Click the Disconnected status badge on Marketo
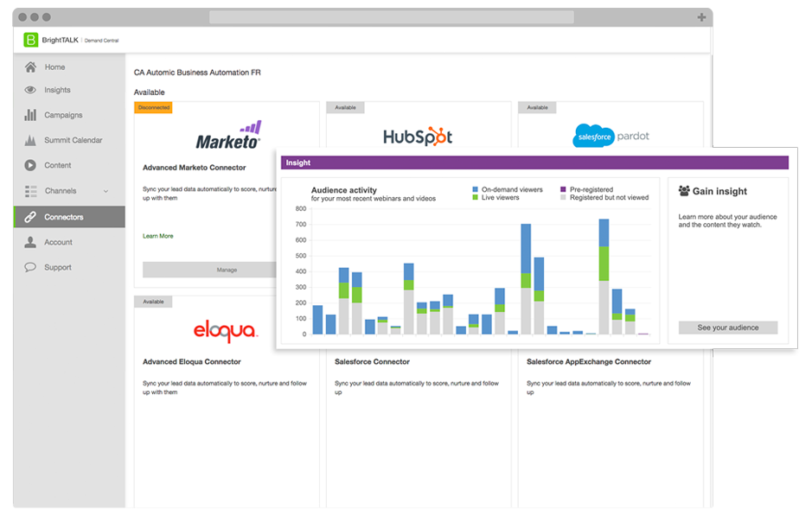The height and width of the screenshot is (516, 812). (154, 107)
